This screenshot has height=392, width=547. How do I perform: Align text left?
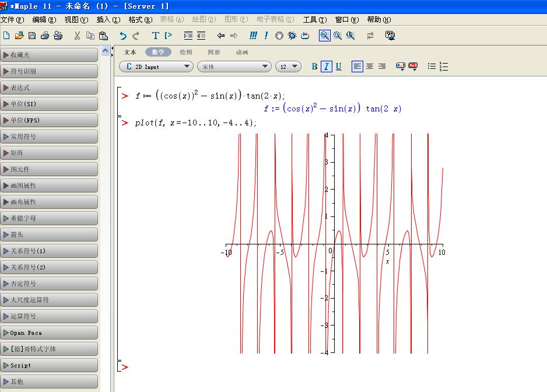coord(357,66)
